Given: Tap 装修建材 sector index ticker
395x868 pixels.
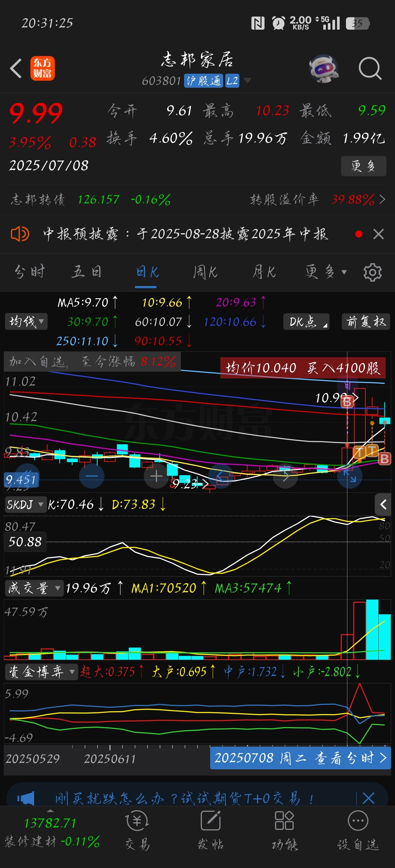Looking at the screenshot, I should (52, 831).
